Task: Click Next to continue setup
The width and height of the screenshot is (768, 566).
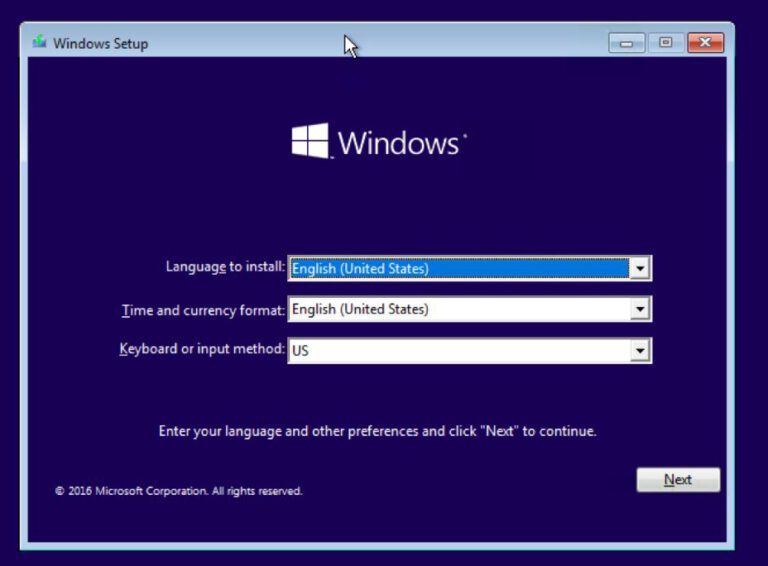Action: click(x=678, y=480)
